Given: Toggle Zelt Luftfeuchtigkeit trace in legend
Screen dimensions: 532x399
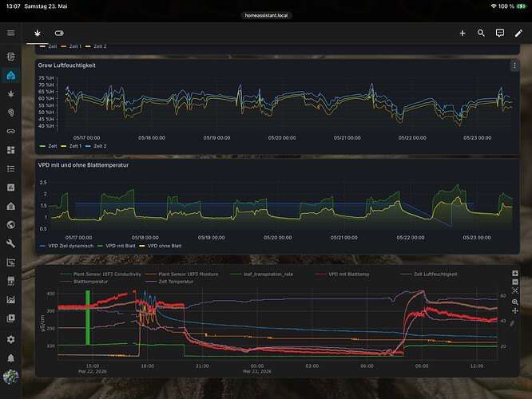Looking at the screenshot, I should (429, 274).
